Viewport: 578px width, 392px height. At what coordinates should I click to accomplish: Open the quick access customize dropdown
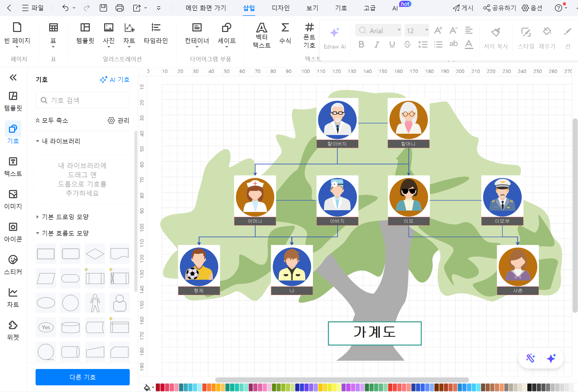(x=159, y=8)
